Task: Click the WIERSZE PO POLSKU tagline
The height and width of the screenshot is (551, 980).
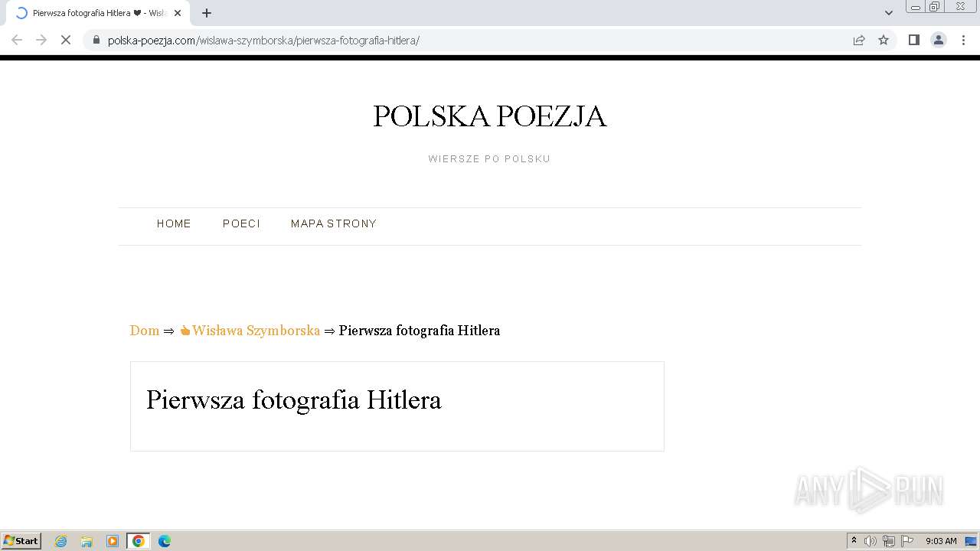Action: click(489, 159)
